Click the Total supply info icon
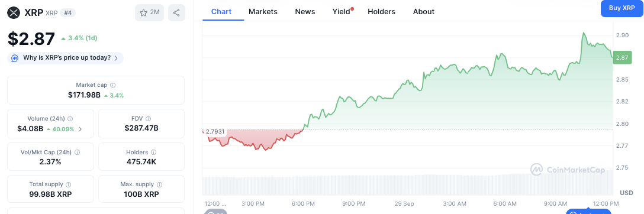 tap(69, 185)
